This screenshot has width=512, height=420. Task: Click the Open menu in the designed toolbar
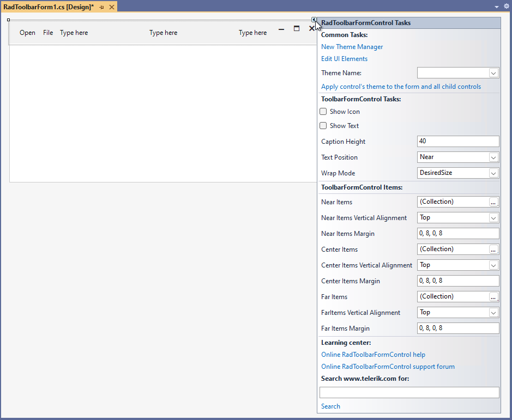[x=27, y=33]
